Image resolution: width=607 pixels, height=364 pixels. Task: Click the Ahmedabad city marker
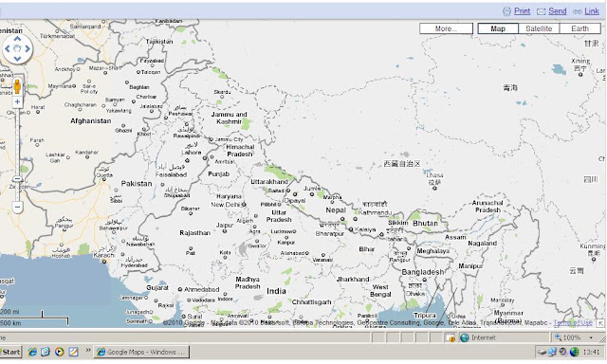click(x=180, y=289)
